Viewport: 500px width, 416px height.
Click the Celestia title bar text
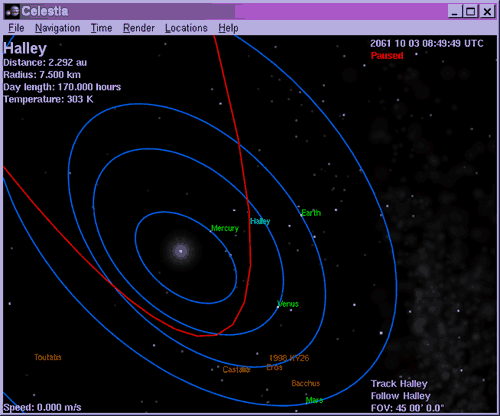coord(45,11)
